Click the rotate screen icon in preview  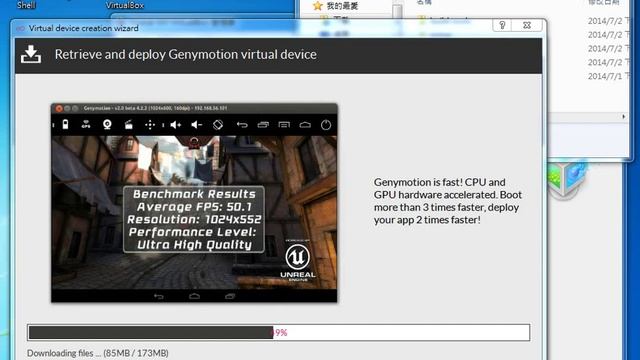pos(218,124)
